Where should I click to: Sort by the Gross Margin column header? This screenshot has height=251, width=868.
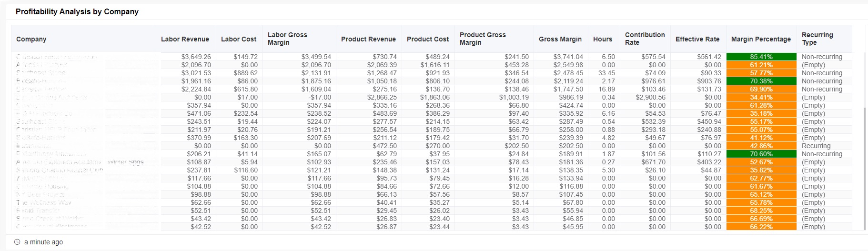[560, 39]
